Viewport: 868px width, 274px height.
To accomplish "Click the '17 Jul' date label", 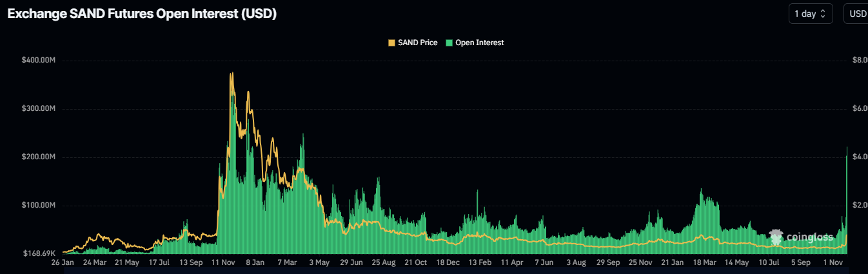I will (x=159, y=263).
